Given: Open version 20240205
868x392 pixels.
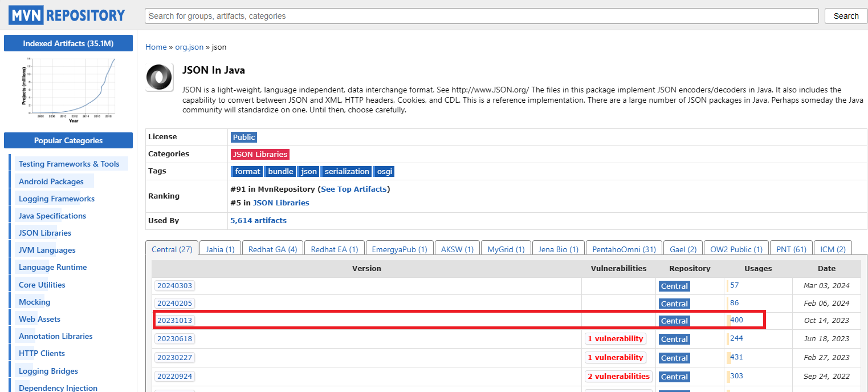Looking at the screenshot, I should 174,303.
